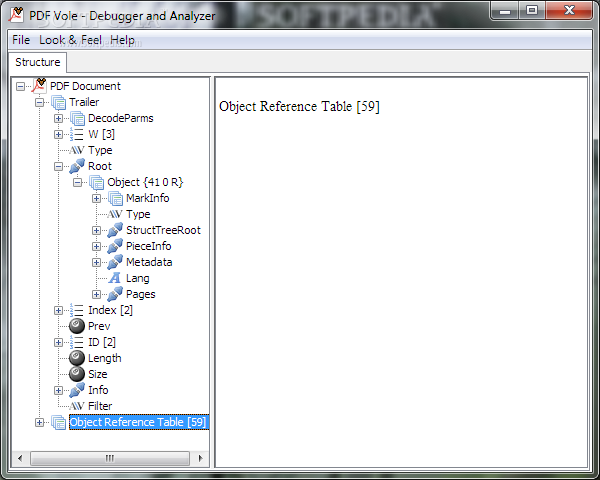600x480 pixels.
Task: Open the Help menu
Action: 122,40
